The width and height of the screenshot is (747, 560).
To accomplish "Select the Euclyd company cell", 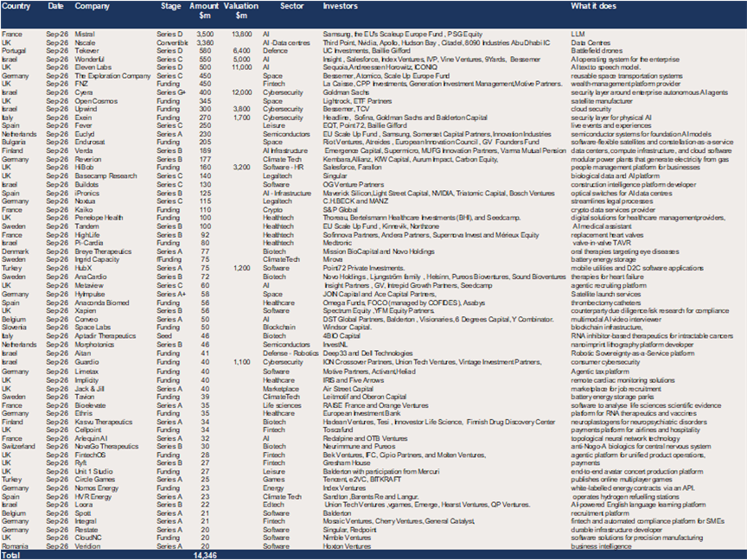I will [x=85, y=134].
